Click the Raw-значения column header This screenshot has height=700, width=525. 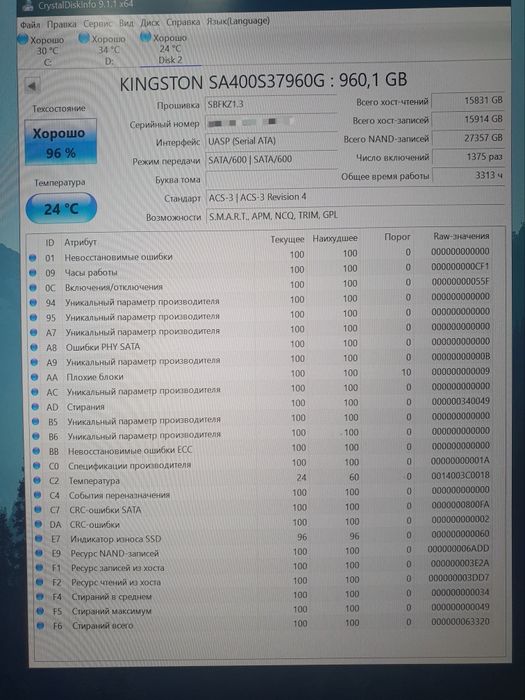[x=462, y=236]
